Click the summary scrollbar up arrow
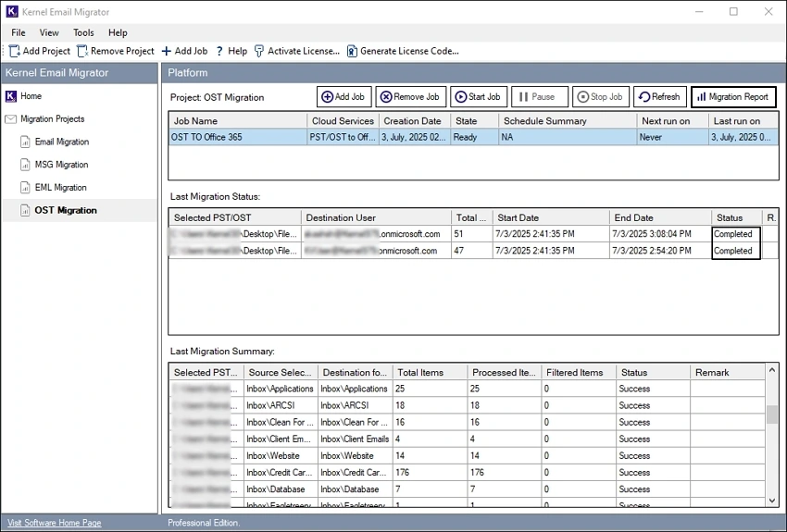 pyautogui.click(x=772, y=370)
